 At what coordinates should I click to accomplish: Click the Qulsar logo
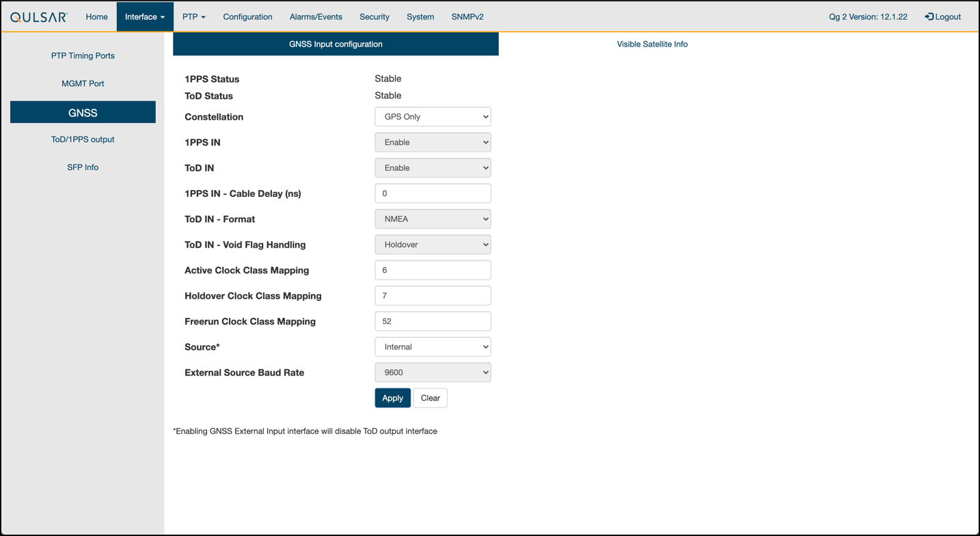pos(39,17)
